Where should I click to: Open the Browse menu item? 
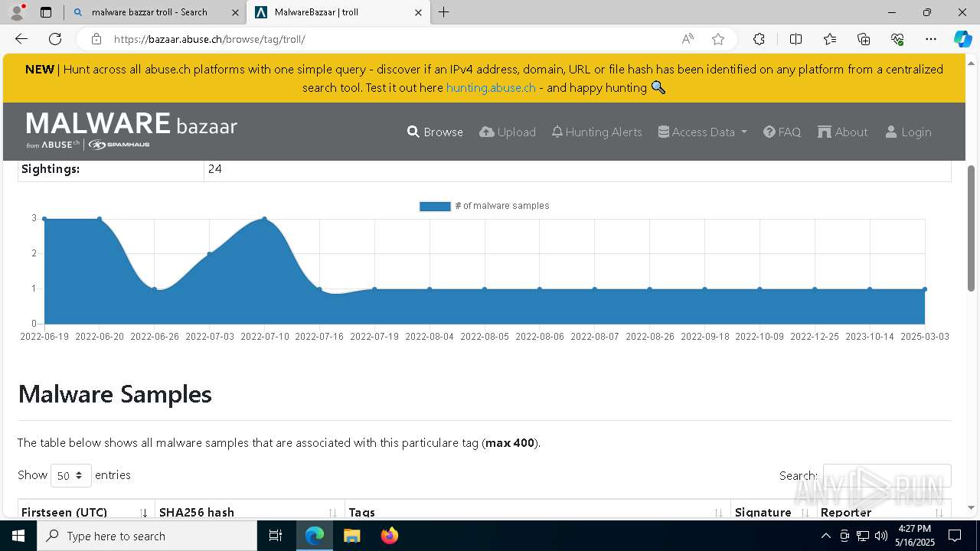click(x=435, y=132)
